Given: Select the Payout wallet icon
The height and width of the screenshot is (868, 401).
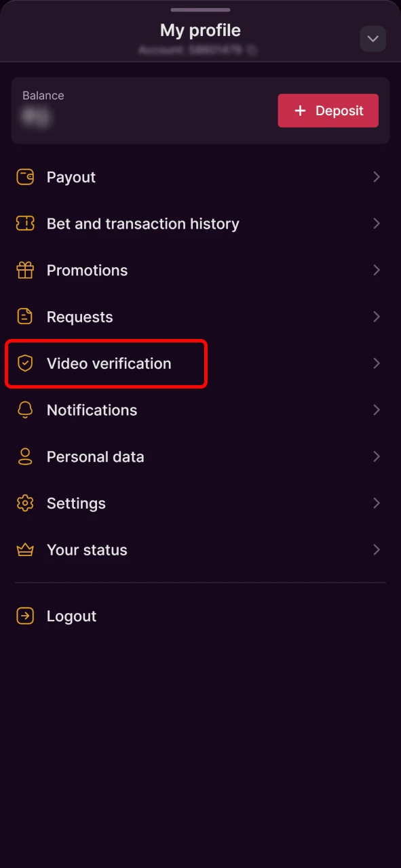Looking at the screenshot, I should click(25, 177).
